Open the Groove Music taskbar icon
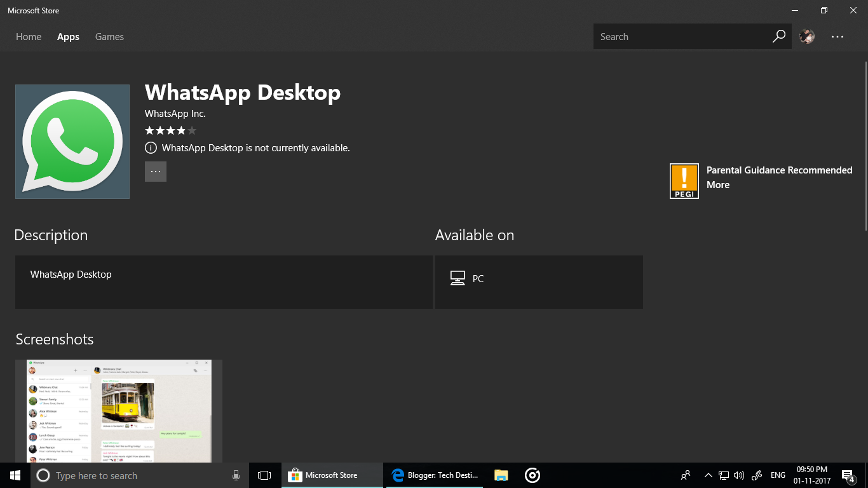 pos(532,475)
